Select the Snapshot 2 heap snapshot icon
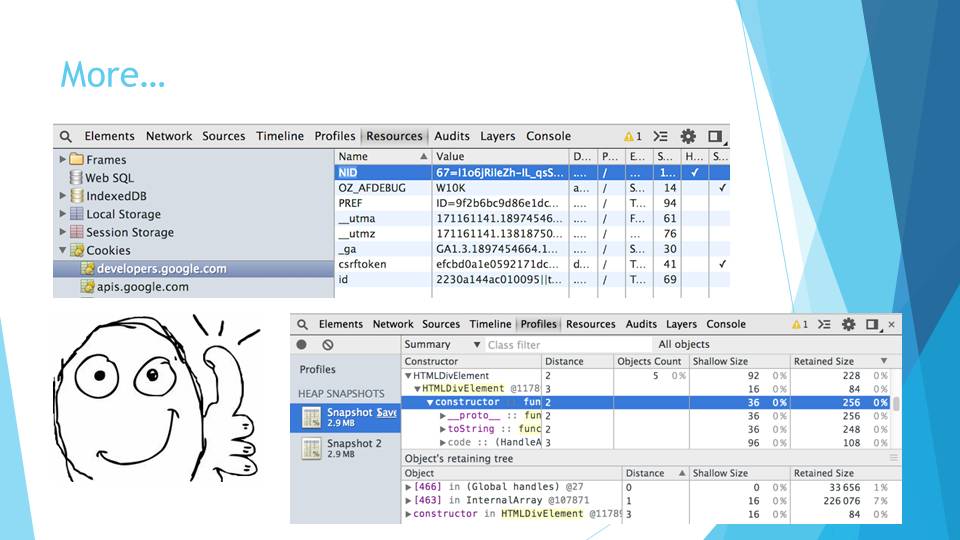The width and height of the screenshot is (960, 540). (x=311, y=449)
